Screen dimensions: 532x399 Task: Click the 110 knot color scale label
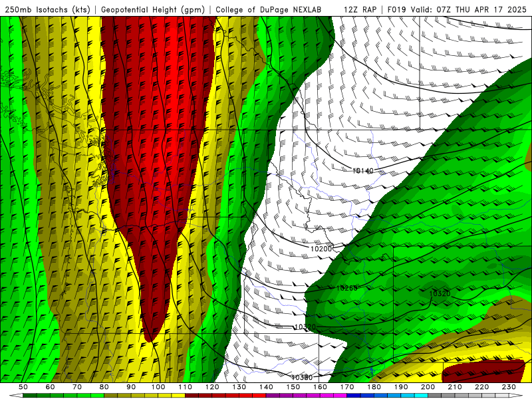186,387
